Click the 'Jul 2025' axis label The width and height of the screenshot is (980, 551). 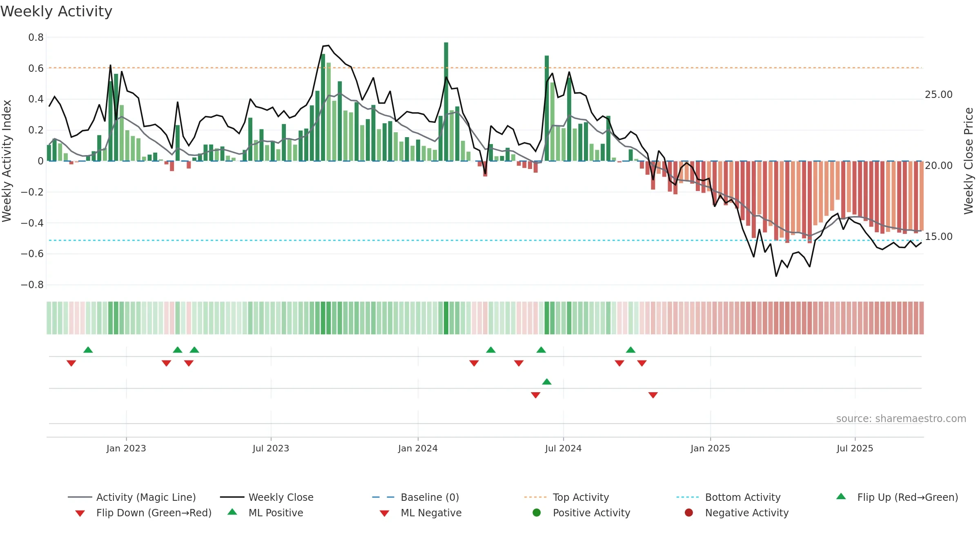point(855,448)
